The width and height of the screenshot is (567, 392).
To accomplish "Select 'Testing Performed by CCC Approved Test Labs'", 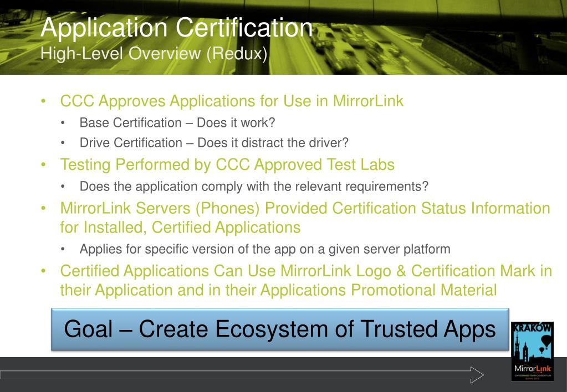I will coord(227,165).
